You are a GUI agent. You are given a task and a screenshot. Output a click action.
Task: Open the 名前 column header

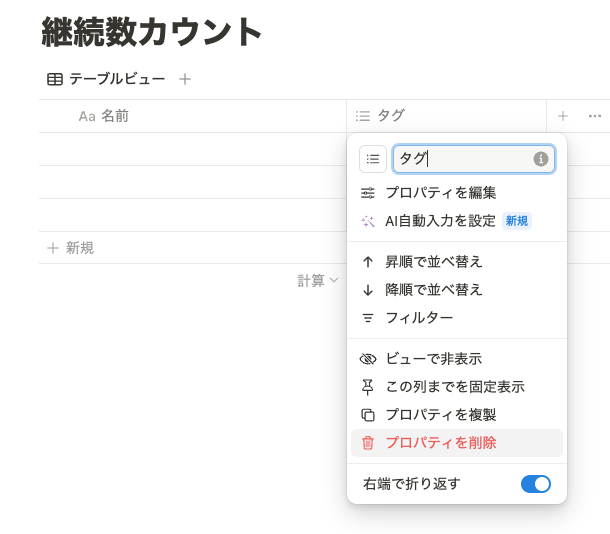(x=114, y=116)
